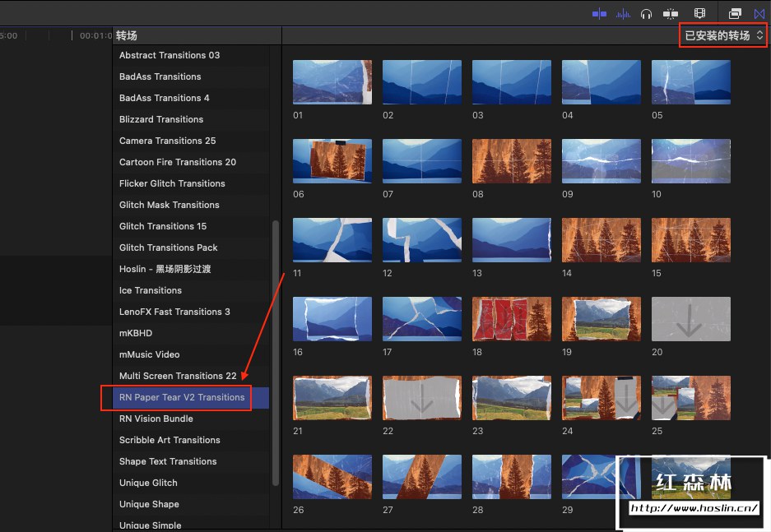Image resolution: width=771 pixels, height=532 pixels.
Task: Select Multi Screen Transitions 22 category
Action: (178, 376)
